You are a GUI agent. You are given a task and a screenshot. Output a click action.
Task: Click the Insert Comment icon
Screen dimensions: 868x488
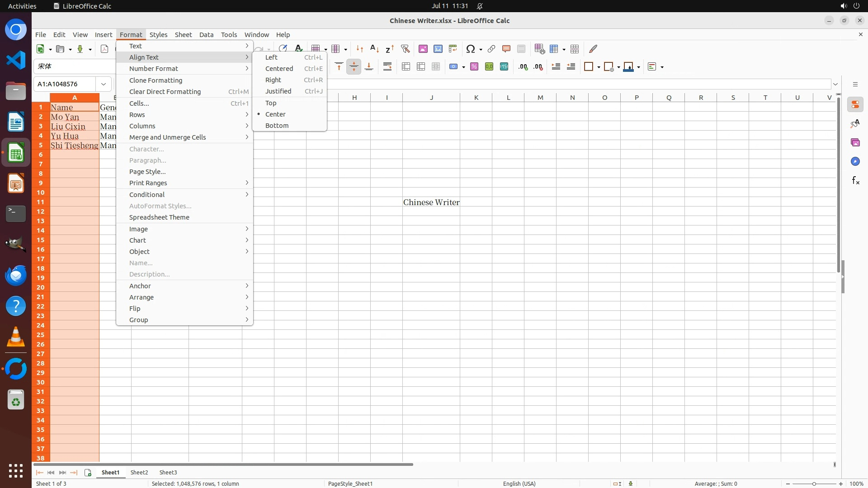506,49
